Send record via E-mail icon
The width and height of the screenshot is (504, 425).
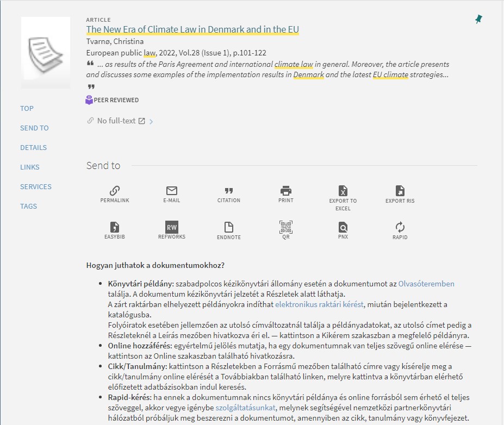click(172, 191)
